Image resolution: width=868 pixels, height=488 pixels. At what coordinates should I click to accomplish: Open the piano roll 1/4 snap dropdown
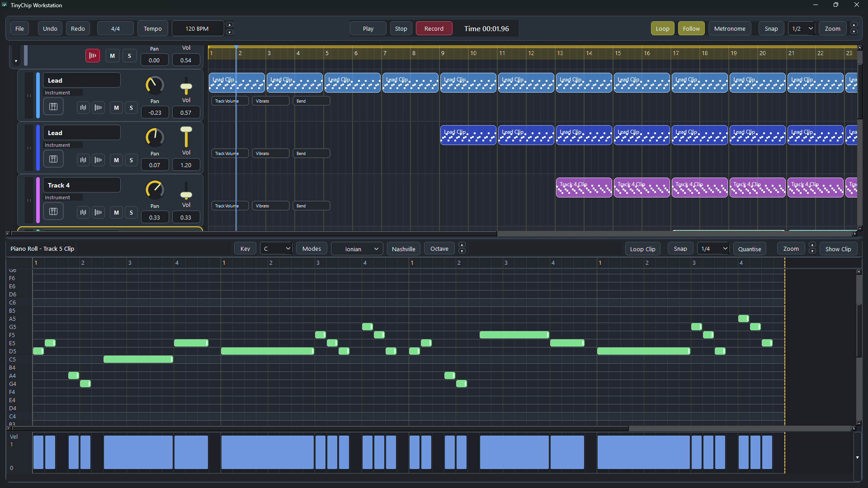713,249
